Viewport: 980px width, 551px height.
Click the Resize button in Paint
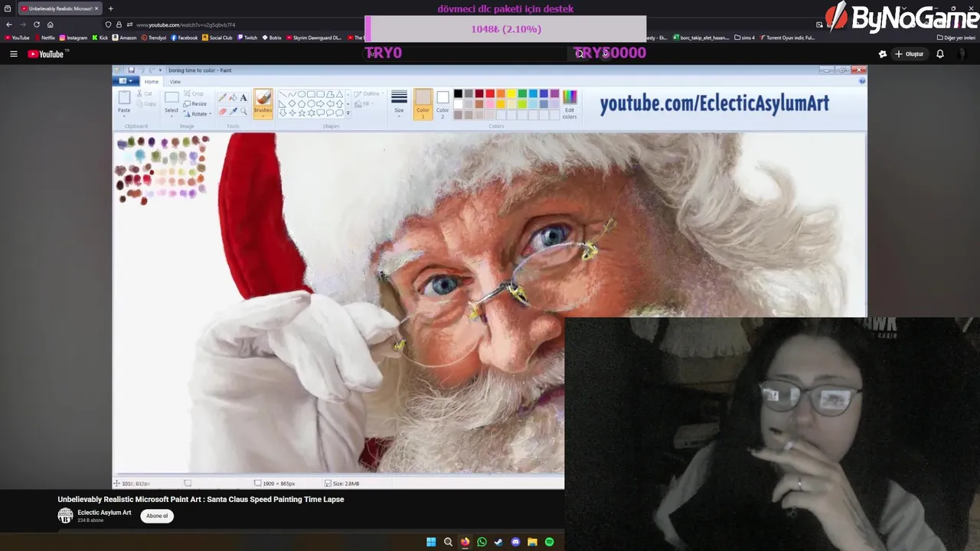[x=195, y=103]
